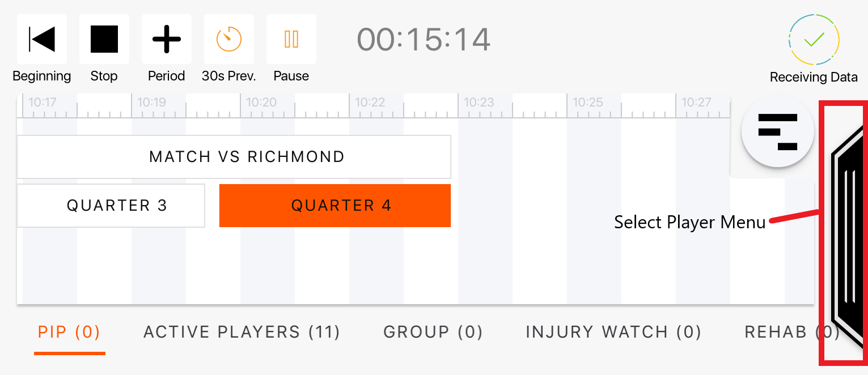Open the INJURY WATCH (0) tab
This screenshot has width=868, height=375.
(x=613, y=332)
